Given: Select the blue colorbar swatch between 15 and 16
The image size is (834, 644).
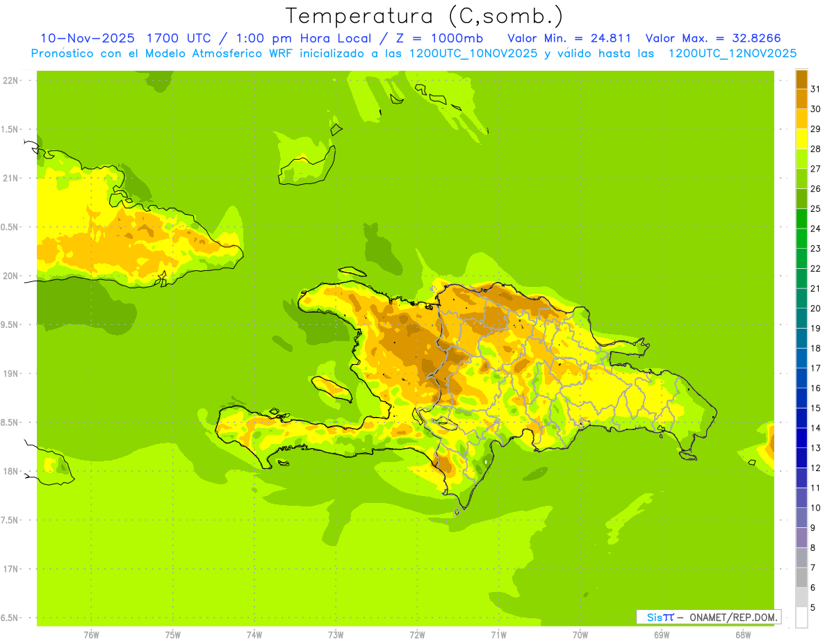Looking at the screenshot, I should pos(801,398).
